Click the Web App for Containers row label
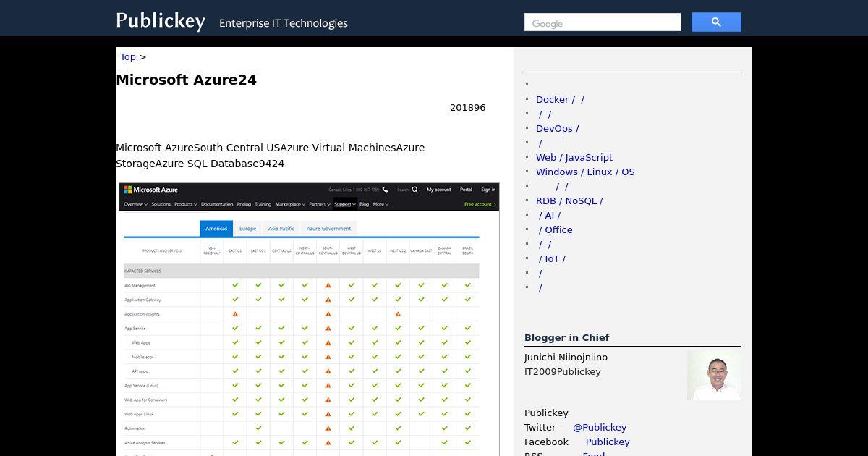 [x=145, y=400]
